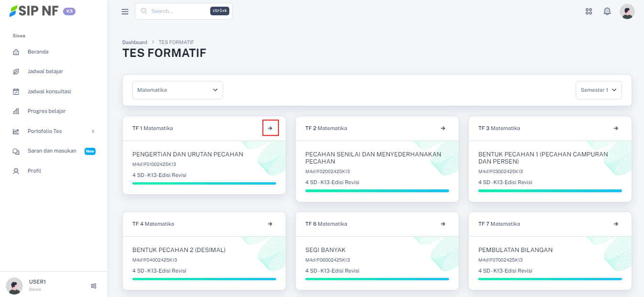The width and height of the screenshot is (644, 297).
Task: Click the icon beside USER1 in sidebar
Action: [x=94, y=286]
